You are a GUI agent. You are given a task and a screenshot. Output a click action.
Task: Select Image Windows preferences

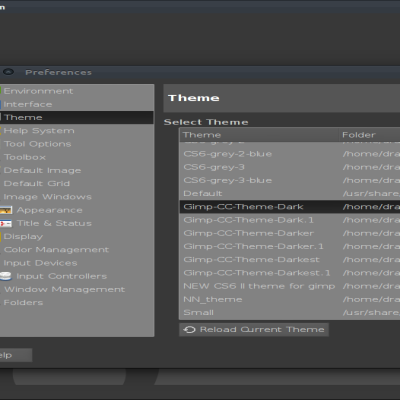47,197
